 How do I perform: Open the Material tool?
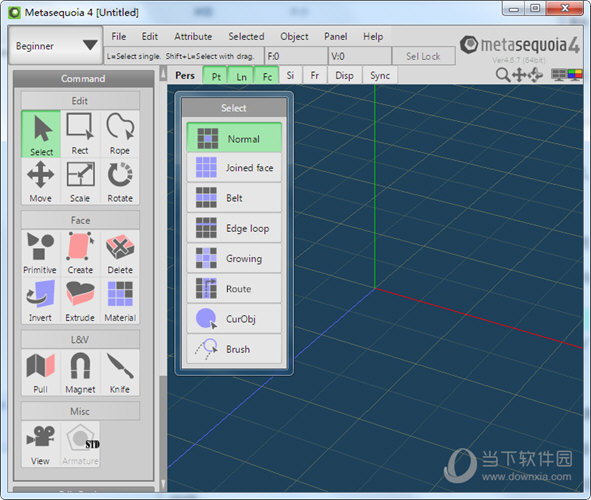tap(120, 301)
